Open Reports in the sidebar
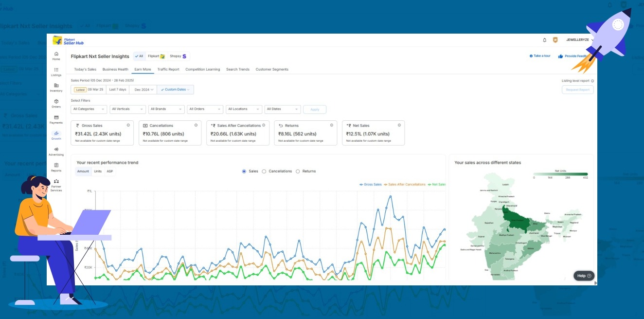The image size is (644, 319). click(x=56, y=168)
